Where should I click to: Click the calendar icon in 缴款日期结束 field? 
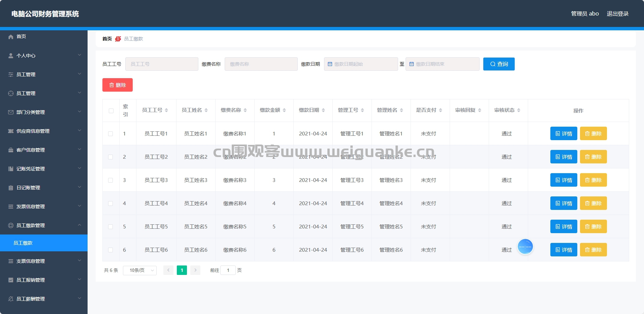[412, 64]
